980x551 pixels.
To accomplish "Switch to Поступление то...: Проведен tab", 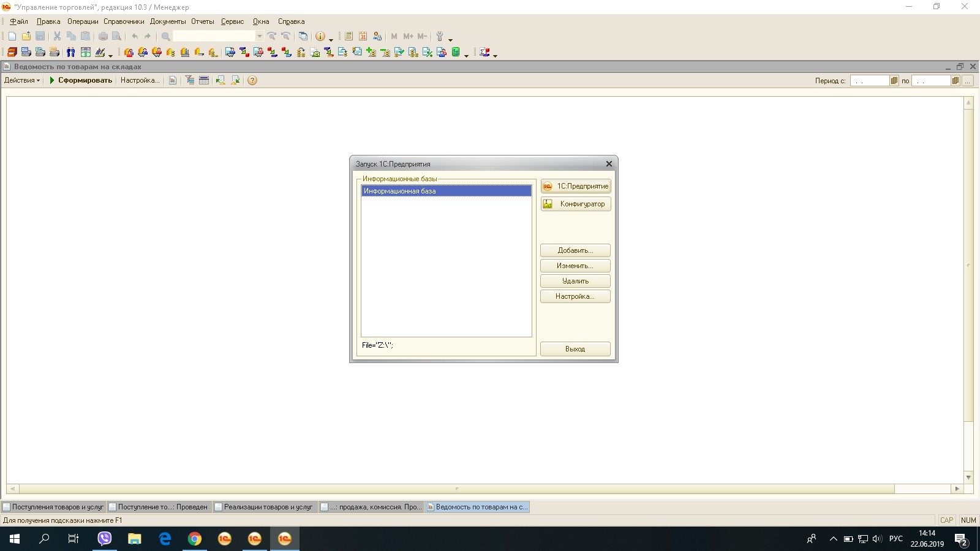I will pyautogui.click(x=159, y=507).
